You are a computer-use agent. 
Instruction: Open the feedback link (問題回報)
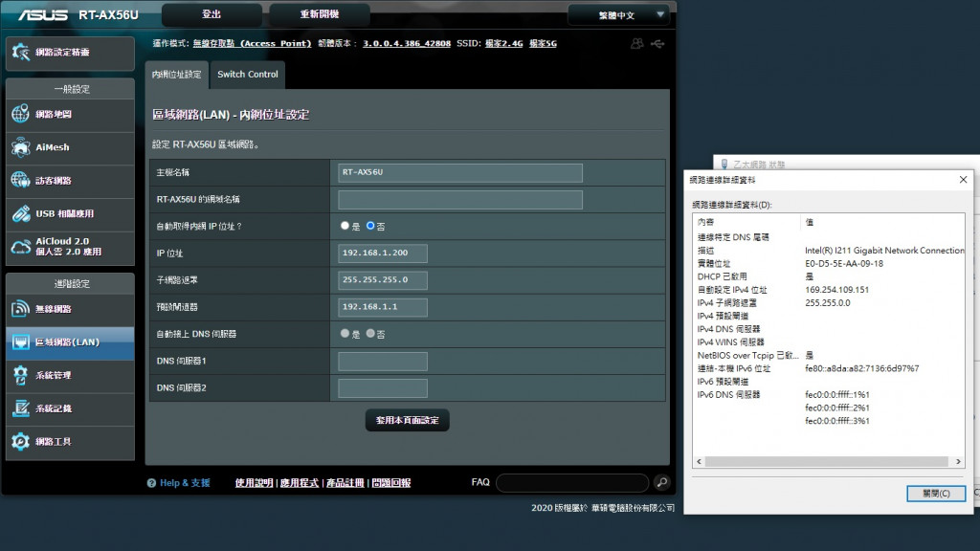pyautogui.click(x=391, y=483)
